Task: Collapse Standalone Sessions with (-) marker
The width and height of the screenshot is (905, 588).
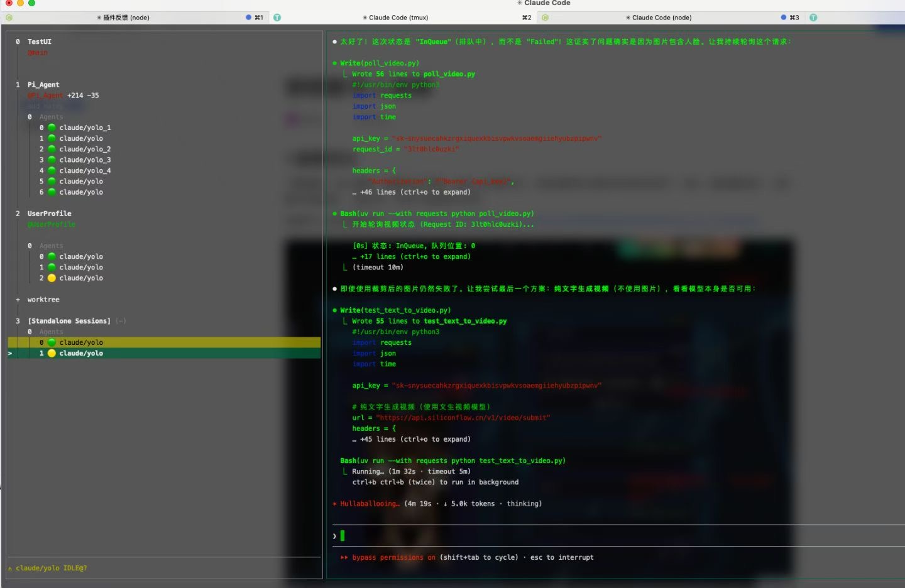Action: point(121,321)
